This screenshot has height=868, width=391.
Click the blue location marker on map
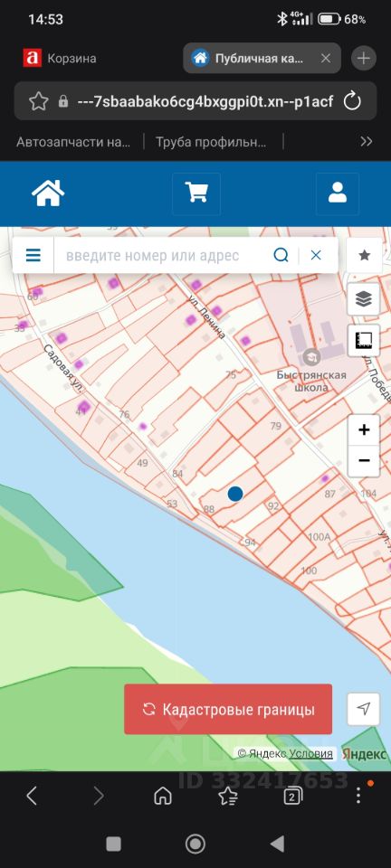tap(235, 494)
